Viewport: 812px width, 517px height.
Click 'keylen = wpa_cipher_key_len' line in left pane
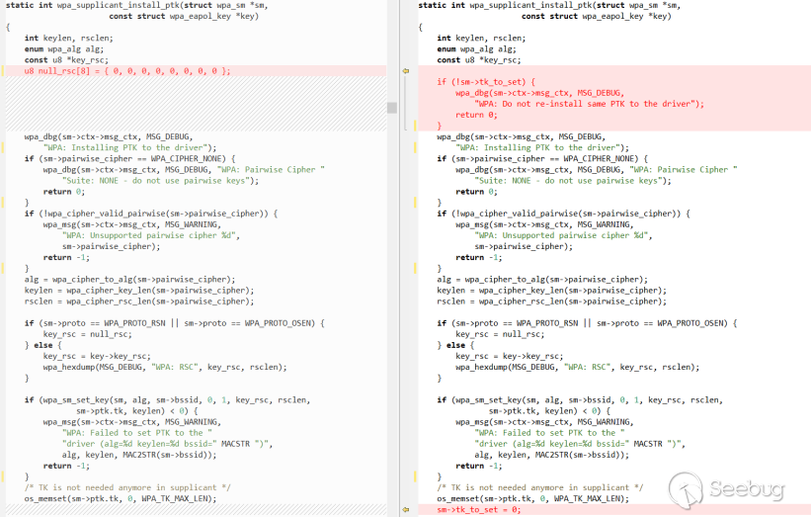(138, 290)
